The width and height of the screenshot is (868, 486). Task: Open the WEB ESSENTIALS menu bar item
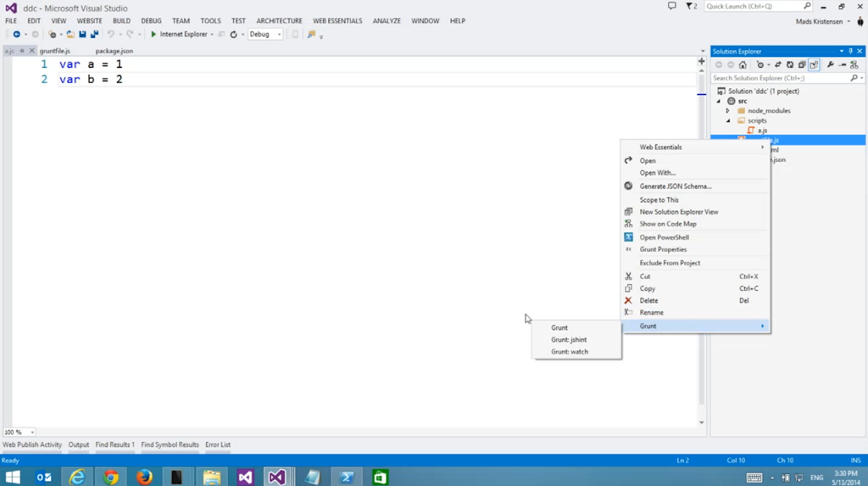pyautogui.click(x=337, y=21)
